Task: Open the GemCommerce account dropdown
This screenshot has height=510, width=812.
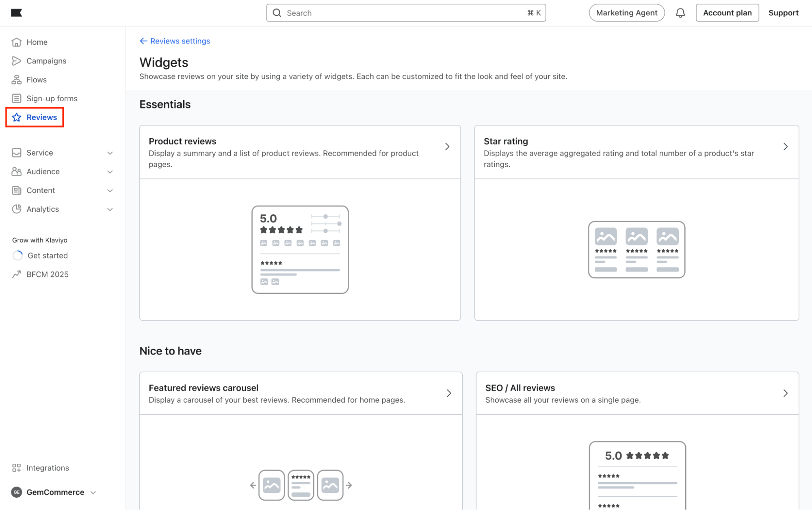Action: pyautogui.click(x=93, y=493)
